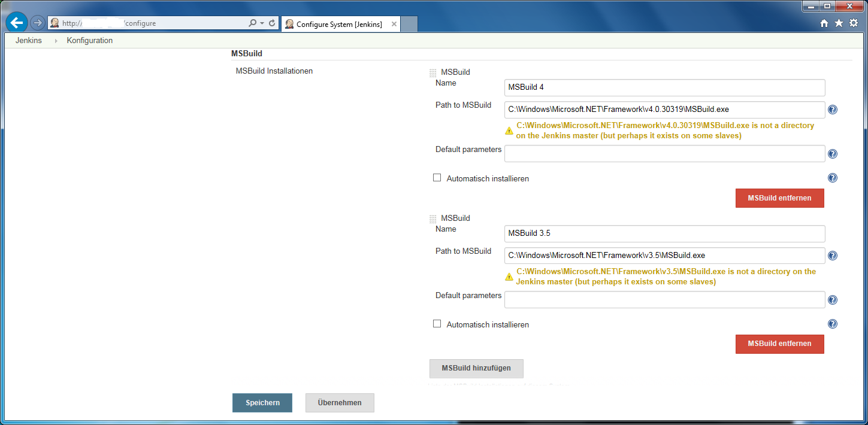This screenshot has width=868, height=425.
Task: Open favorites with the star icon
Action: pos(839,23)
